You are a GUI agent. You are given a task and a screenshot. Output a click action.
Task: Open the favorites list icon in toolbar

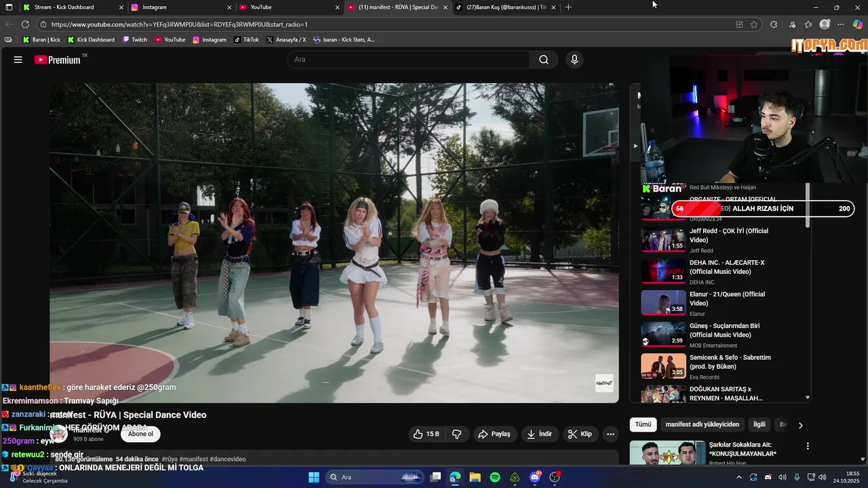(808, 24)
